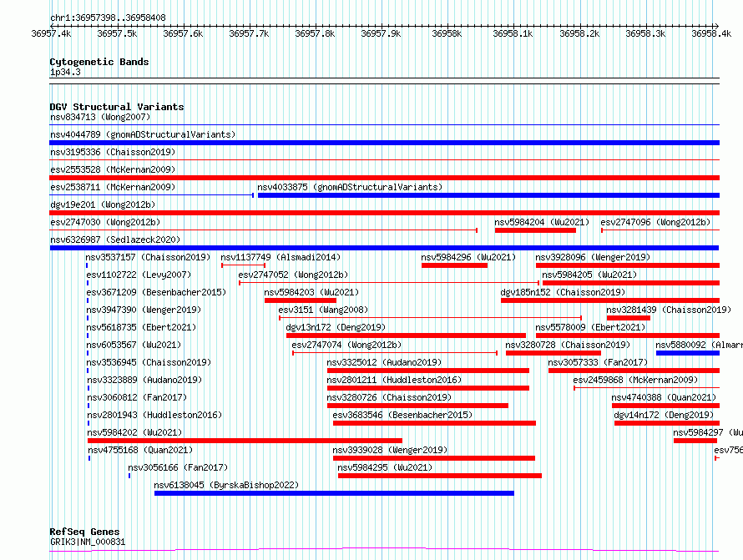The height and width of the screenshot is (560, 743).
Task: Select variant nsv5880092 label
Action: click(699, 345)
